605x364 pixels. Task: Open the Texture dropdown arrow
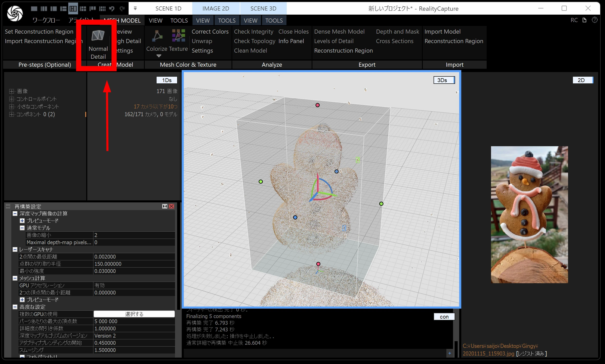pyautogui.click(x=159, y=56)
